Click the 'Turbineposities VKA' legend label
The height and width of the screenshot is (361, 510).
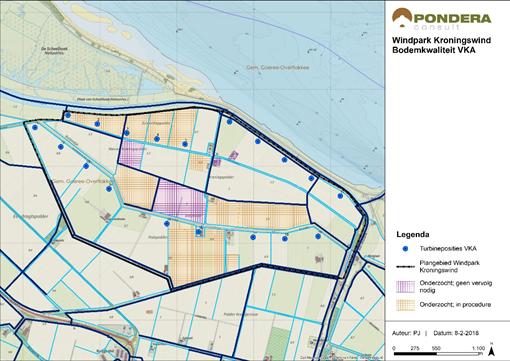[448, 249]
